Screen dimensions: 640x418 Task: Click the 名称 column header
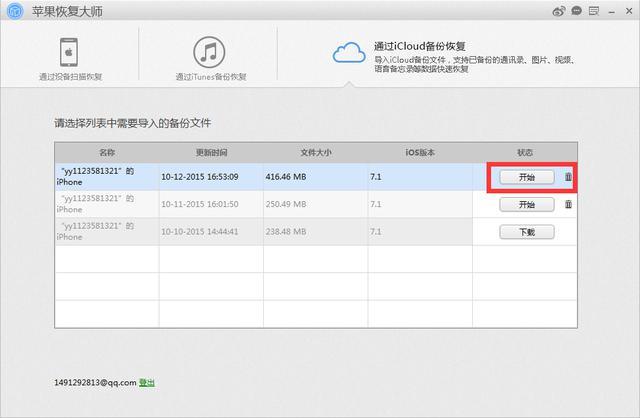coord(107,153)
